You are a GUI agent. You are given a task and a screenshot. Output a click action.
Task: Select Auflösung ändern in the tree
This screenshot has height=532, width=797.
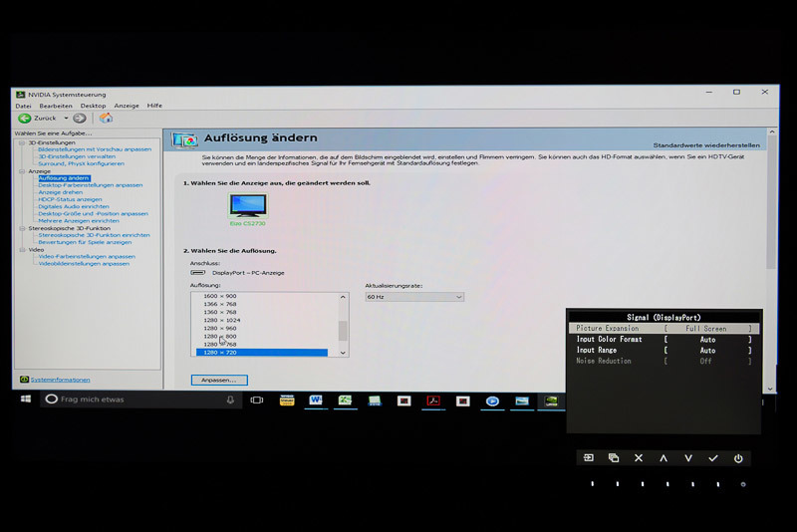coord(64,178)
